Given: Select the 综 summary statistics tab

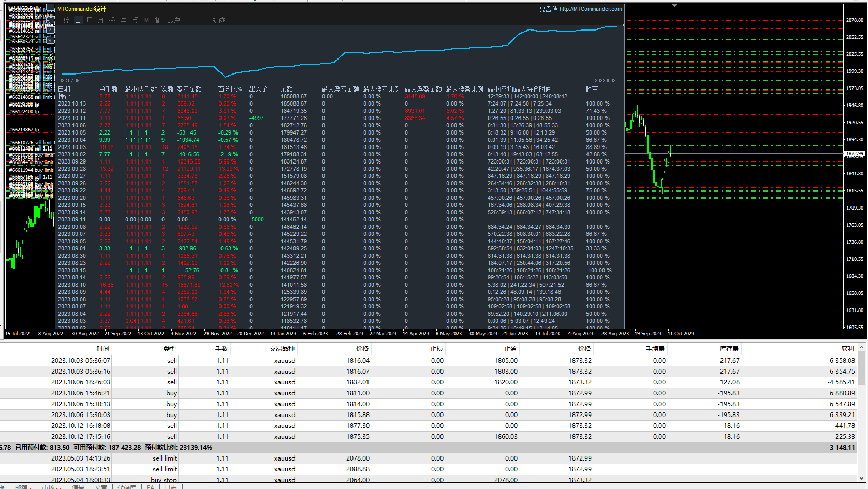Looking at the screenshot, I should click(66, 20).
